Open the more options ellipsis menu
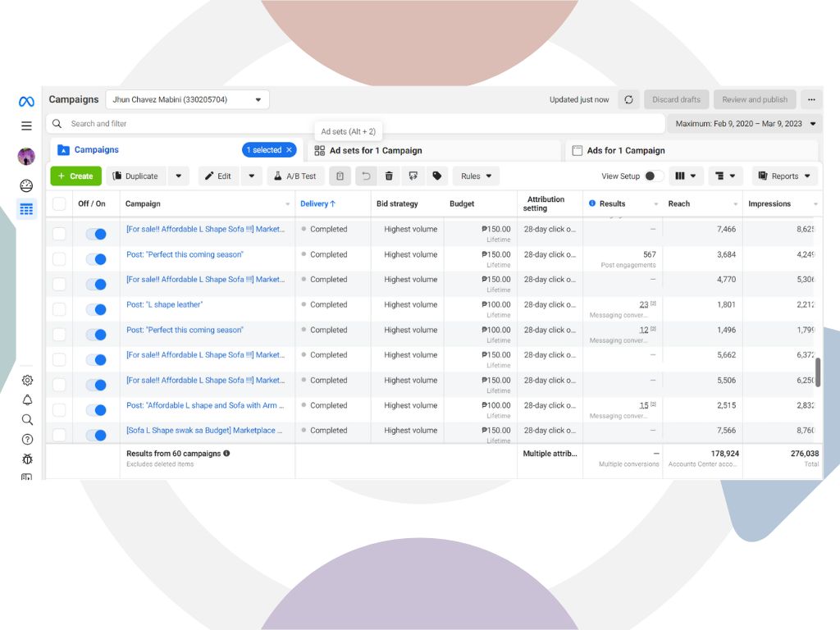Screen dimensions: 840x630 click(811, 99)
